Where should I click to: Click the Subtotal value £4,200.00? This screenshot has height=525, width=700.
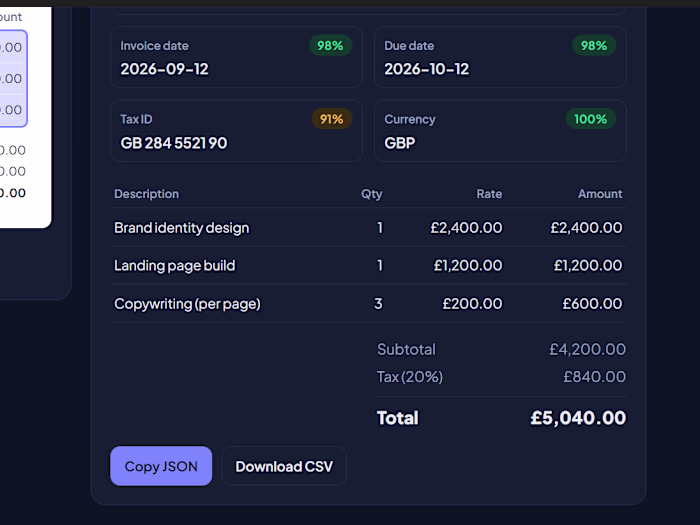(588, 350)
